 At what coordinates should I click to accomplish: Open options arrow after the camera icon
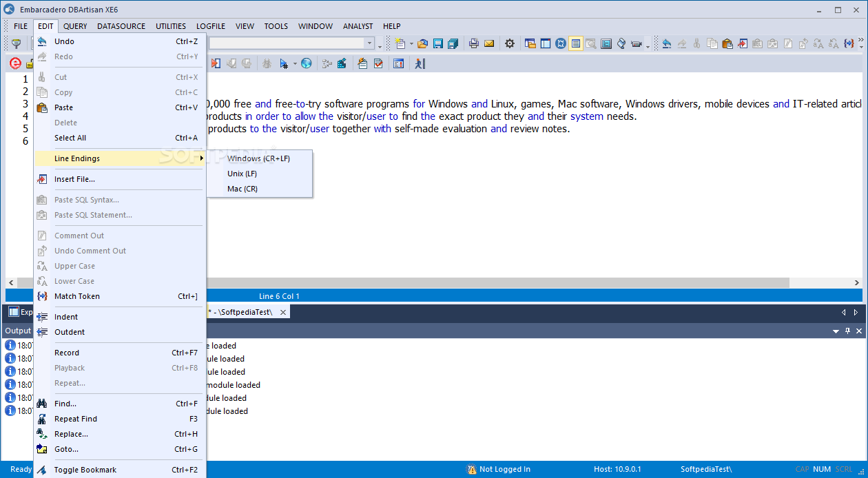pos(648,45)
